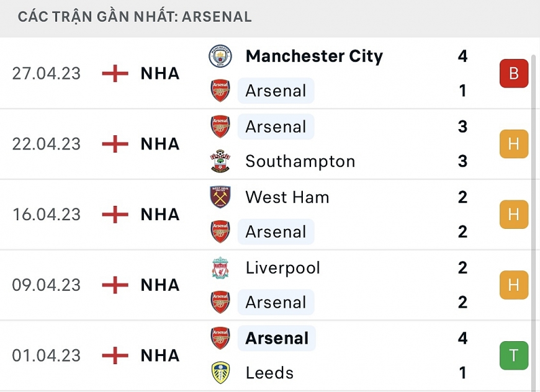This screenshot has height=392, width=540.
Task: Toggle the H badge for the Liverpool match
Action: point(514,285)
